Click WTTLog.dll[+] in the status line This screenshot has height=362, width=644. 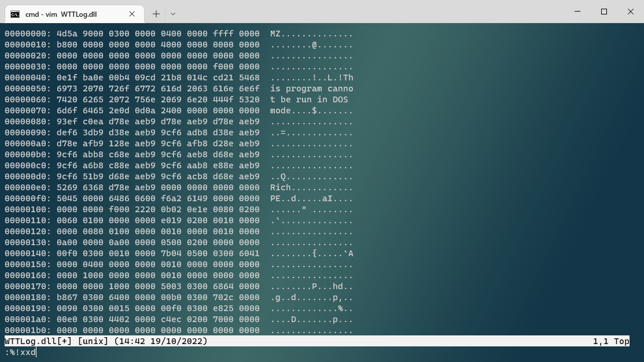click(39, 341)
